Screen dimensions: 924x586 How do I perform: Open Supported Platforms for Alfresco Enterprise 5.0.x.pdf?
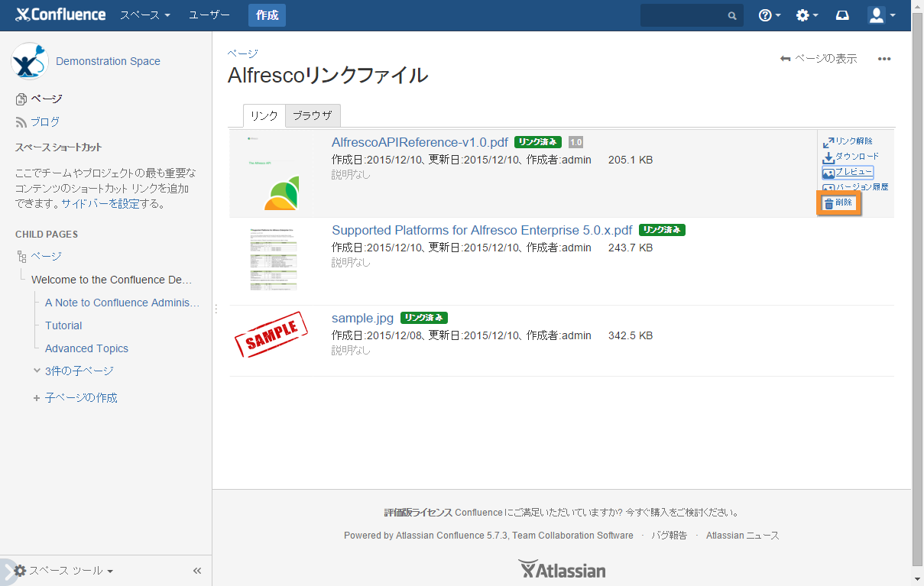coord(482,230)
